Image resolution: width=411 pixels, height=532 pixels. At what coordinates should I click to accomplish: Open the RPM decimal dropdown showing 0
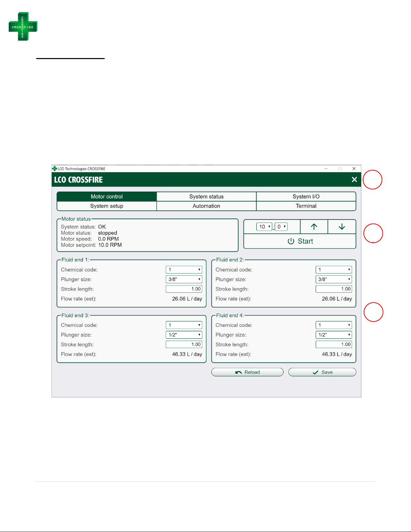pyautogui.click(x=281, y=227)
